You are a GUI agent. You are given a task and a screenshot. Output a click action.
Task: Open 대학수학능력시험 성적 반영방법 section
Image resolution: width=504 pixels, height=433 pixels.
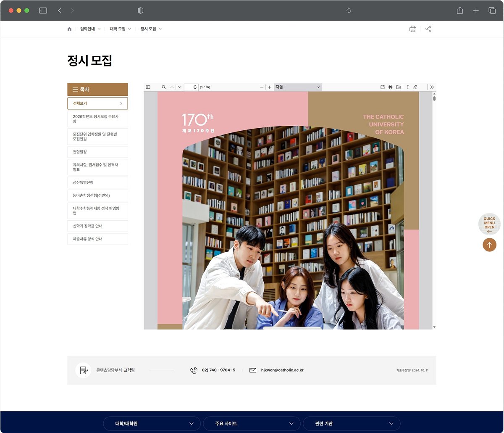[x=97, y=211]
